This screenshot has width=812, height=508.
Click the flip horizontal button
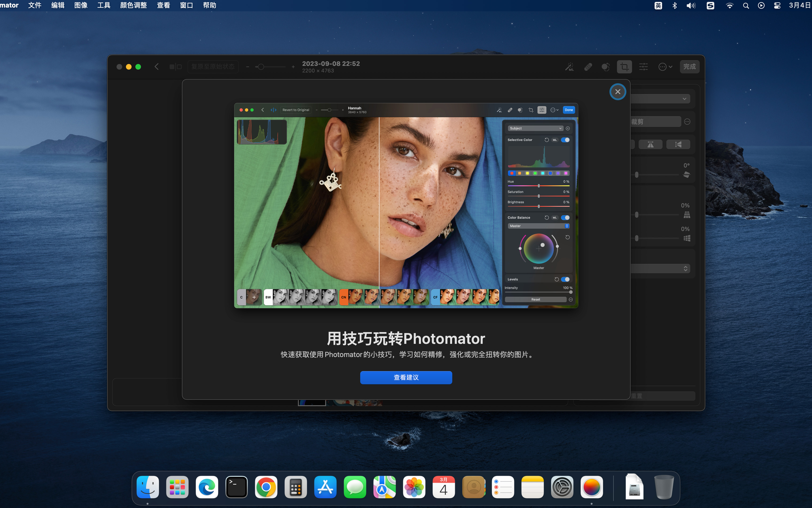(650, 144)
